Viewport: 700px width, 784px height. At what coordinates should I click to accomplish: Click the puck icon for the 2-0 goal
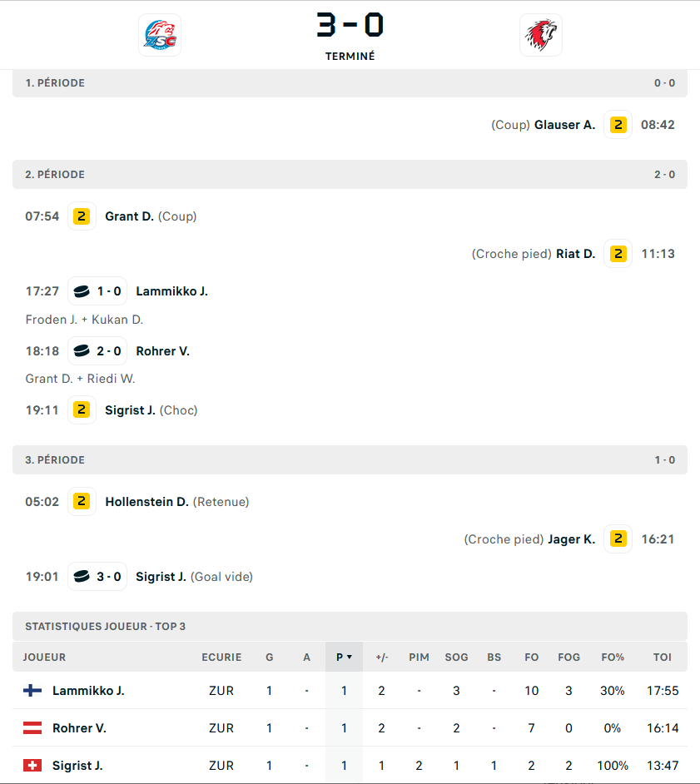click(82, 351)
